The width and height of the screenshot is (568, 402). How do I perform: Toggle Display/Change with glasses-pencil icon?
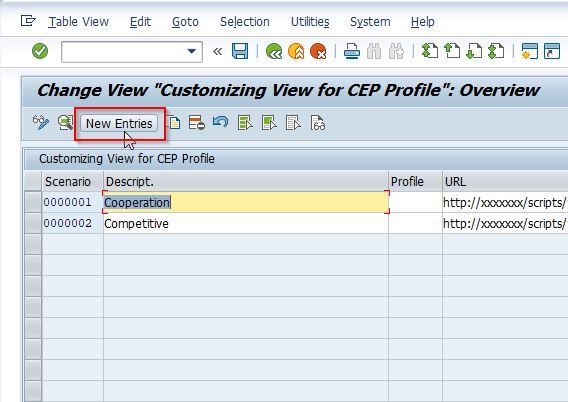click(41, 123)
